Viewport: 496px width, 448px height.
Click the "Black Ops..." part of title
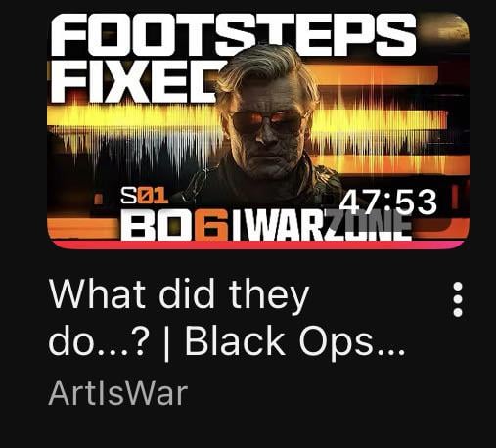[295, 341]
